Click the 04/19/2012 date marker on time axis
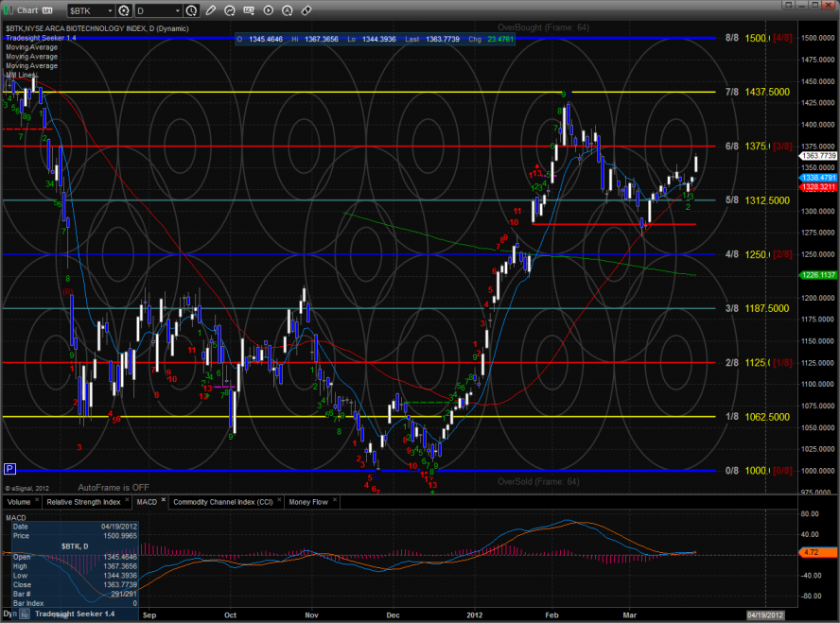 coord(767,614)
